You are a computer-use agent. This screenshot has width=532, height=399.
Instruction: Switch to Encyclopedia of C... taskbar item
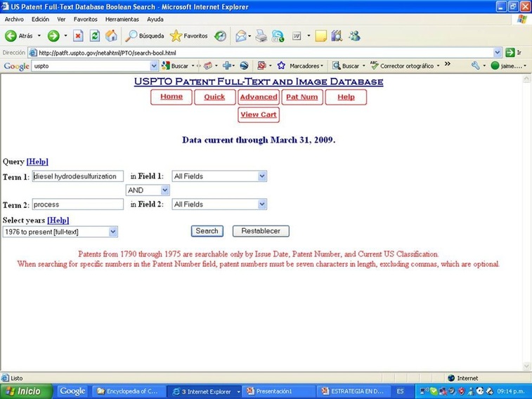point(129,391)
